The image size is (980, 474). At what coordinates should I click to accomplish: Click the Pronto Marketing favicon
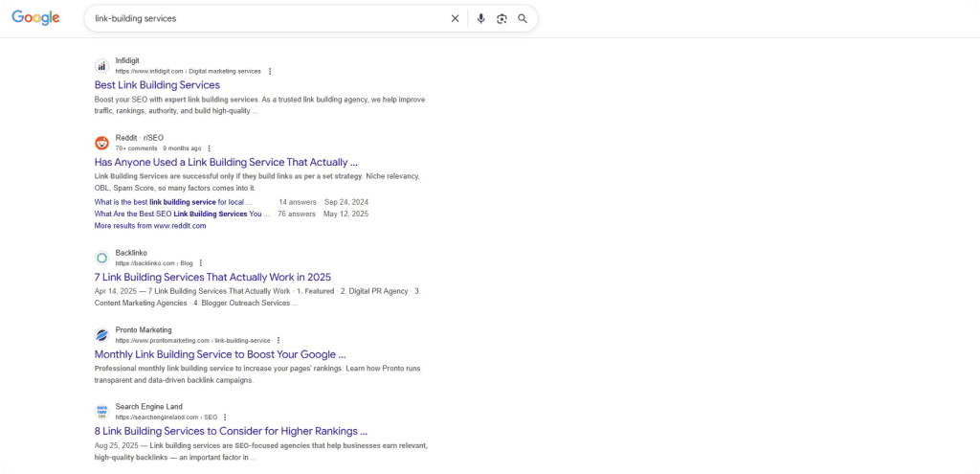(101, 334)
